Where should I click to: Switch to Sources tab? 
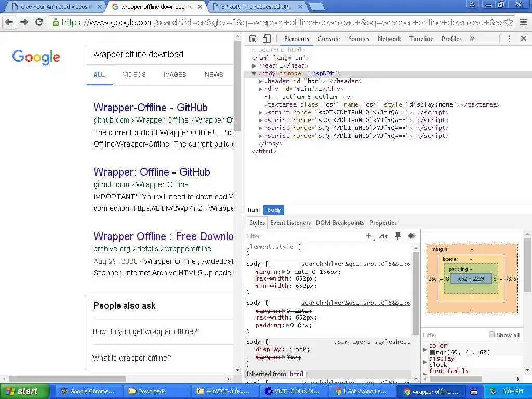coord(358,38)
